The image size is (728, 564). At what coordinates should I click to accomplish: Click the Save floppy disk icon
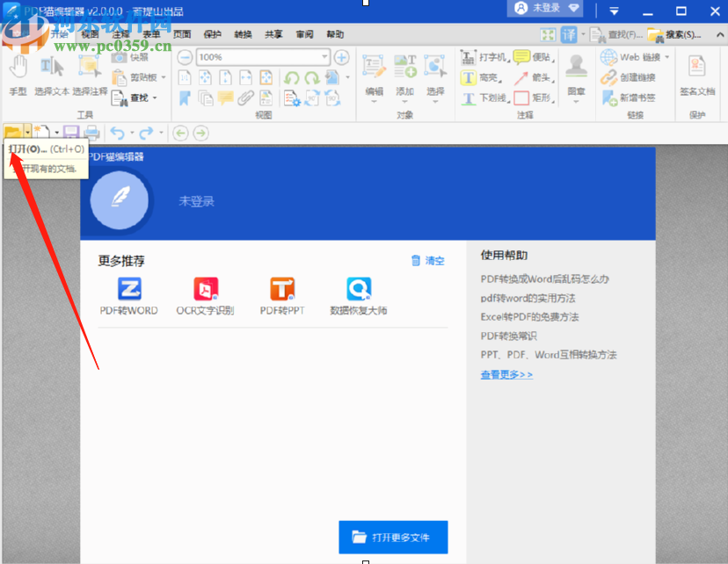(71, 134)
